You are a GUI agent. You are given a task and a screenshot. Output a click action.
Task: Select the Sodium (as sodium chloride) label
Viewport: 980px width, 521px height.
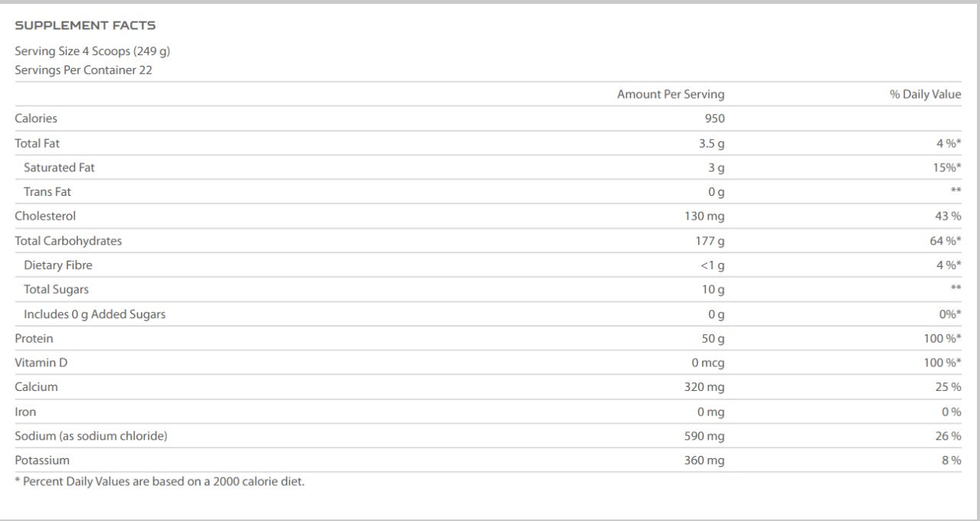tap(91, 436)
